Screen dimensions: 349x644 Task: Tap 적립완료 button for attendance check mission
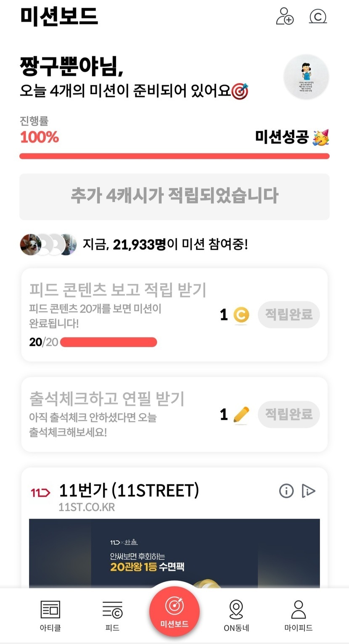(x=289, y=414)
